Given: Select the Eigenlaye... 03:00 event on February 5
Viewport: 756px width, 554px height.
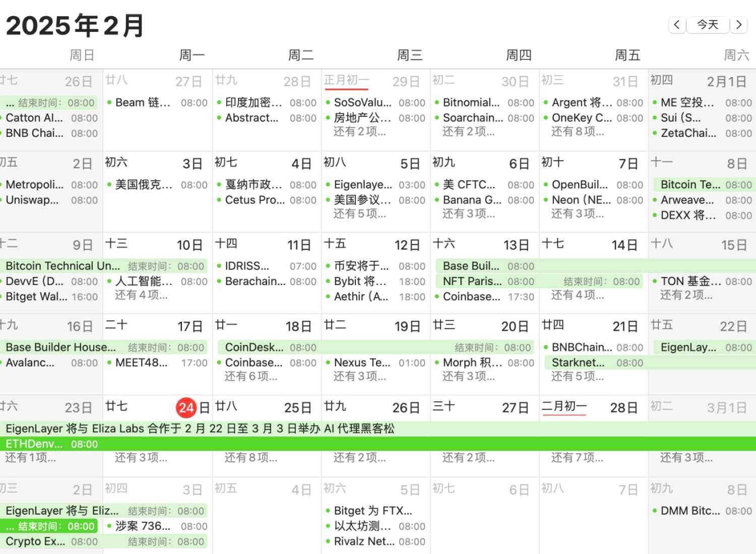Looking at the screenshot, I should click(362, 185).
